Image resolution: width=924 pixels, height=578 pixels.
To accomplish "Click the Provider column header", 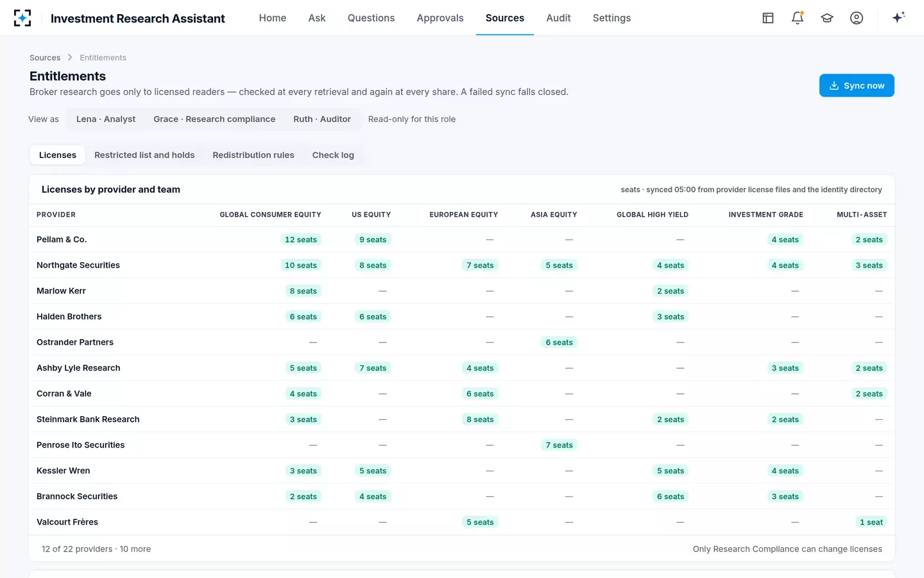I will [56, 215].
